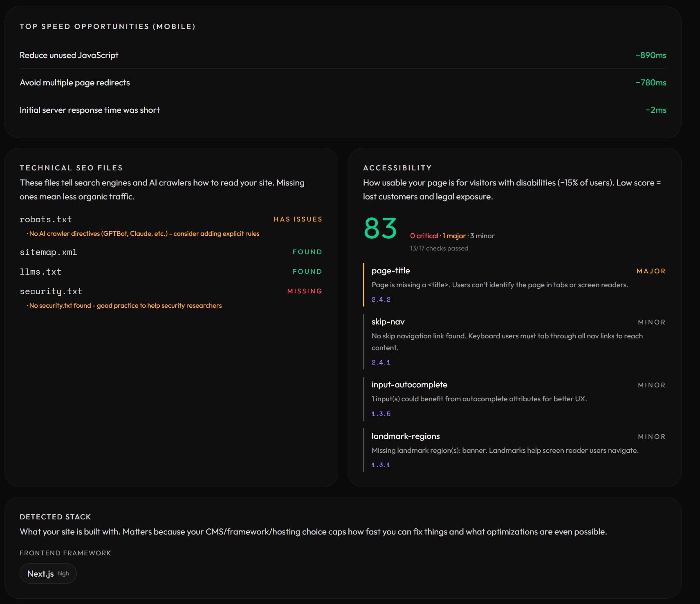The width and height of the screenshot is (700, 604).
Task: Select the skip-nav accessibility issue
Action: coord(388,322)
